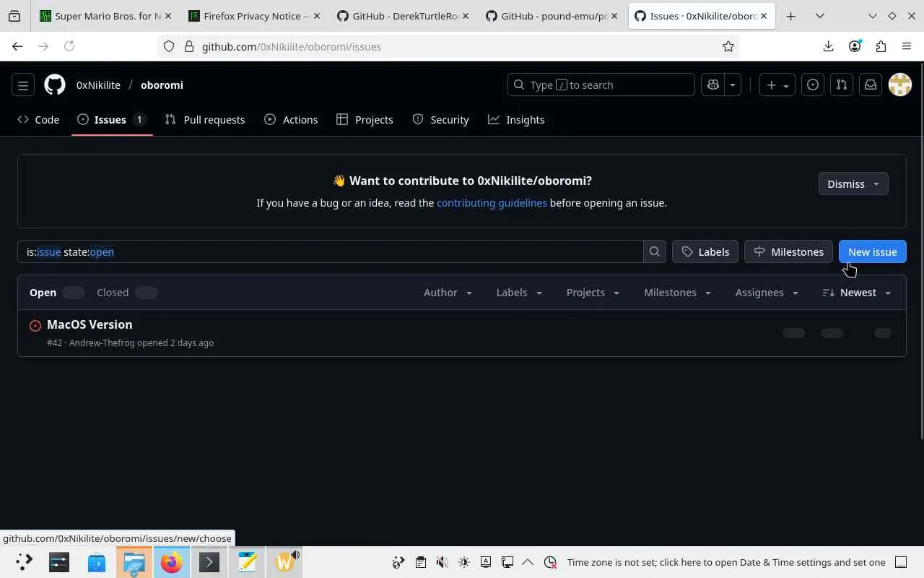
Task: Open Firefox account icon
Action: 855,46
